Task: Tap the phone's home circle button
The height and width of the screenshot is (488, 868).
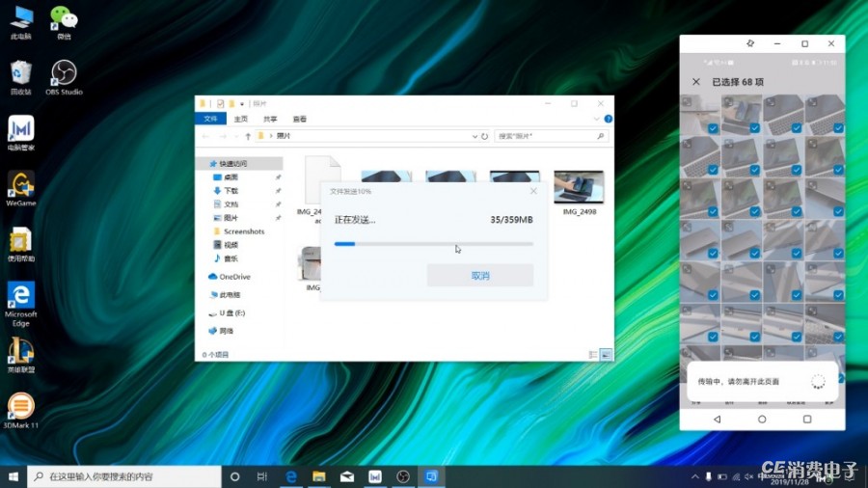Action: (x=762, y=420)
